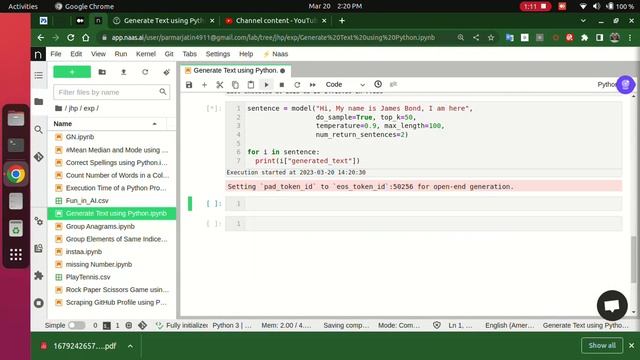Click the jhp folder breadcrumb
The image size is (640, 360).
[73, 108]
